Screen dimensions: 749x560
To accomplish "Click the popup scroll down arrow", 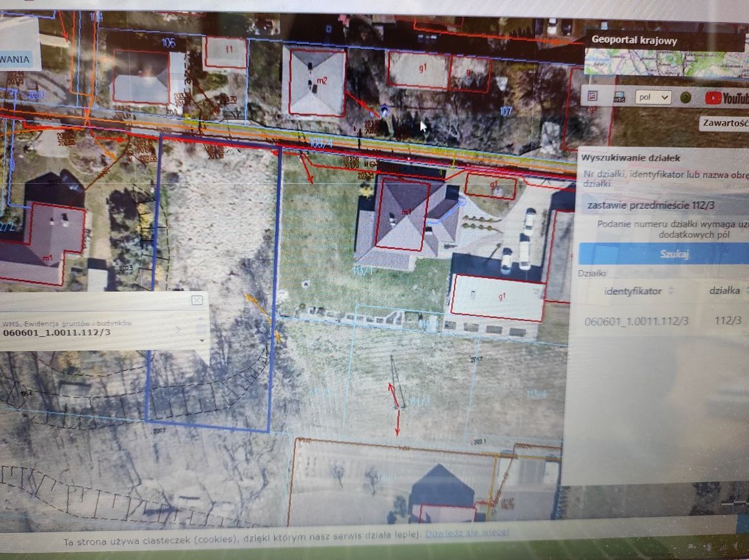I will tap(202, 341).
